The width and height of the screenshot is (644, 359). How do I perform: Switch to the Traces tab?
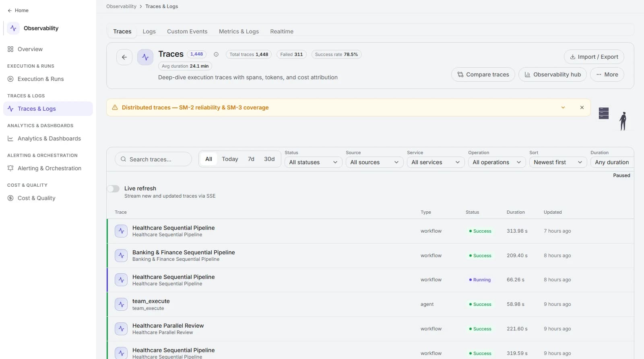pos(122,31)
